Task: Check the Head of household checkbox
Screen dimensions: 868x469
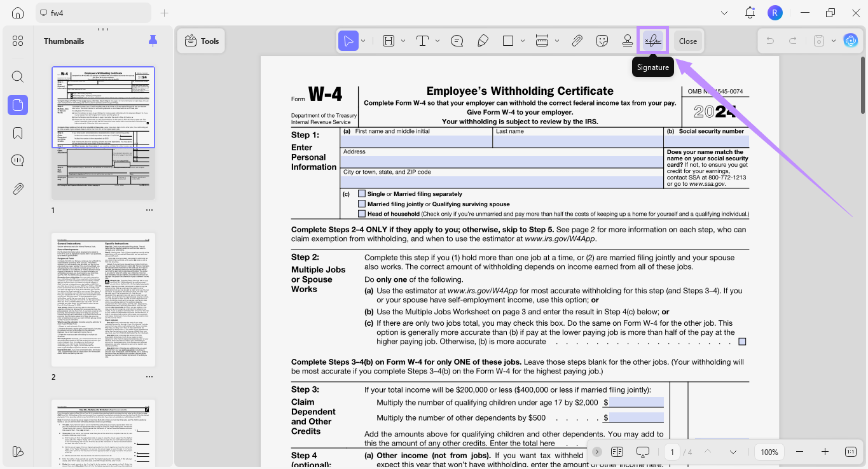Action: (x=363, y=214)
